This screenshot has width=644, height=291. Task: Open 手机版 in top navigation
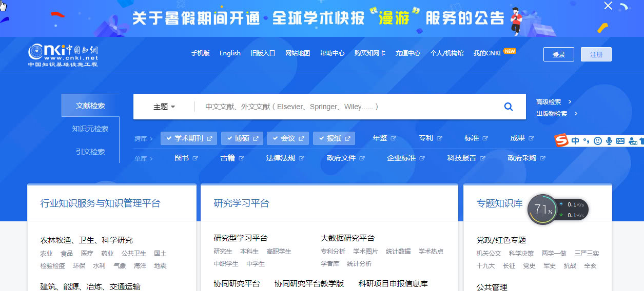click(x=200, y=53)
